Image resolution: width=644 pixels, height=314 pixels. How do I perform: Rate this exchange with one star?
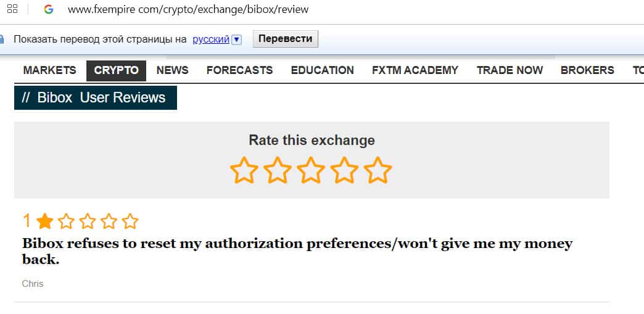tap(244, 170)
